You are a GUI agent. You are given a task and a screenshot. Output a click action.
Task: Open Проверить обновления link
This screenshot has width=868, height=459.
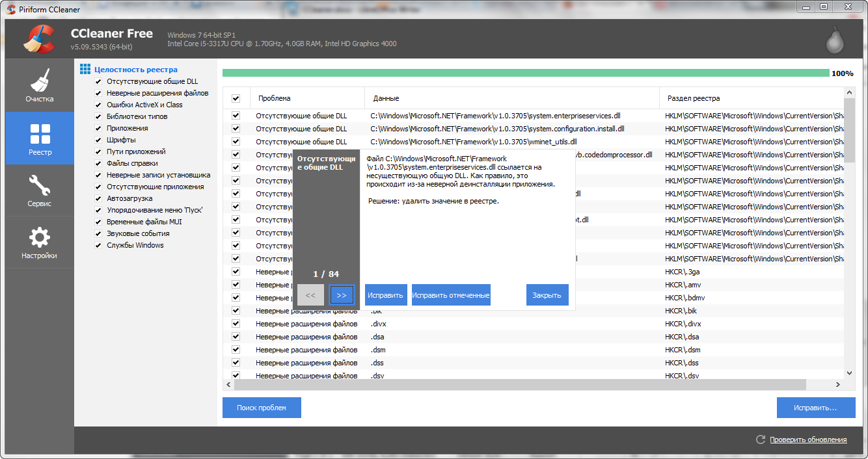[808, 440]
